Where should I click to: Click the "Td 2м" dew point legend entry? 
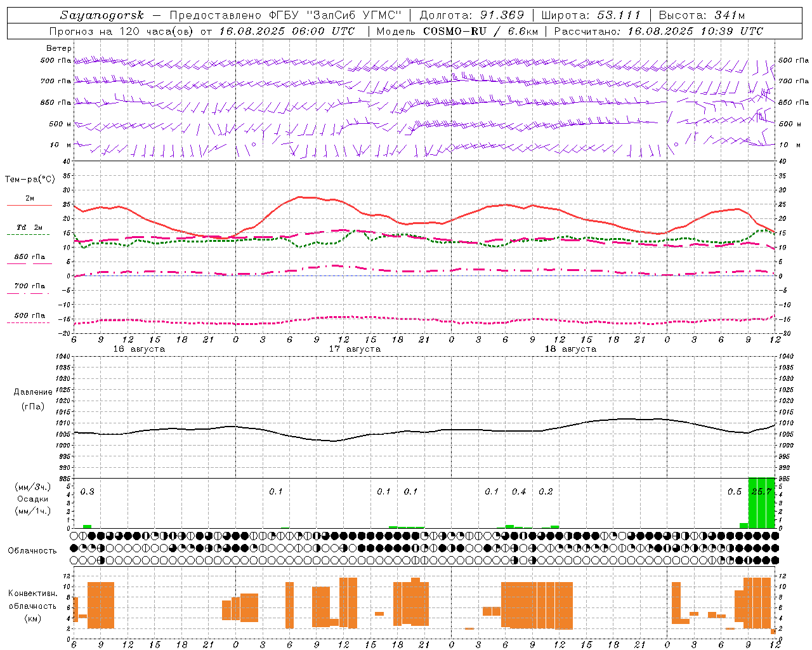[30, 227]
